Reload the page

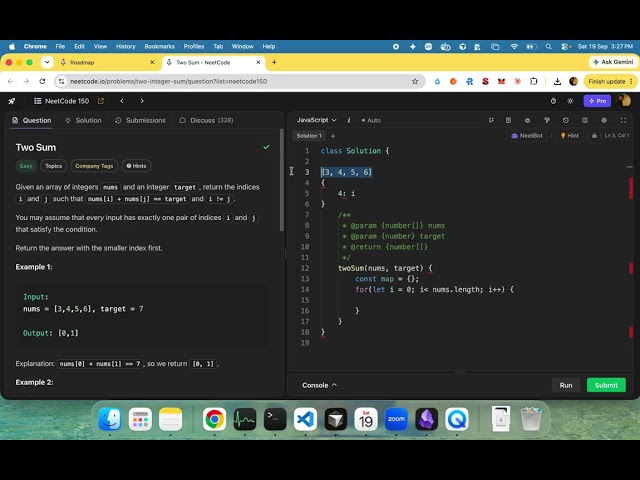42,81
